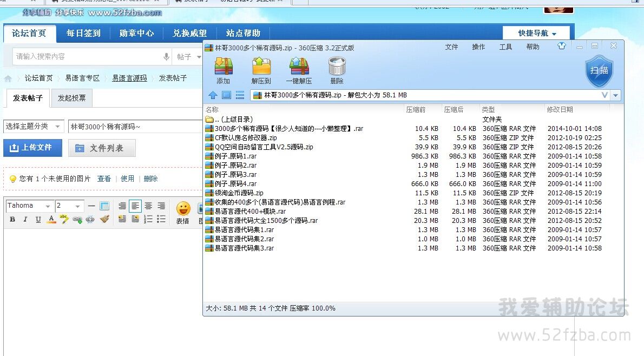Click the 上传文件 upload button
Screen dimensions: 644x356
pyautogui.click(x=32, y=148)
